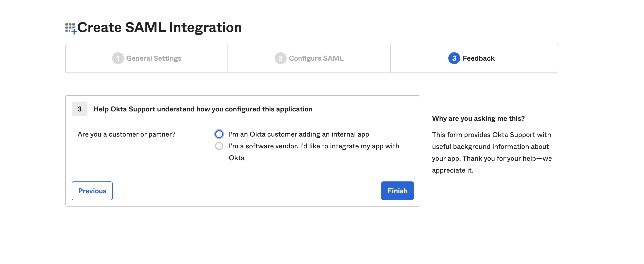This screenshot has height=264, width=644.
Task: Click the app grid plus icon beside title
Action: 71,28
